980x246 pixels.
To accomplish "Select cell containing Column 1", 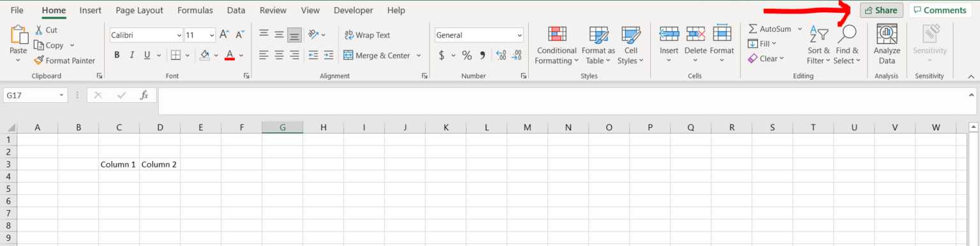I will [x=119, y=164].
